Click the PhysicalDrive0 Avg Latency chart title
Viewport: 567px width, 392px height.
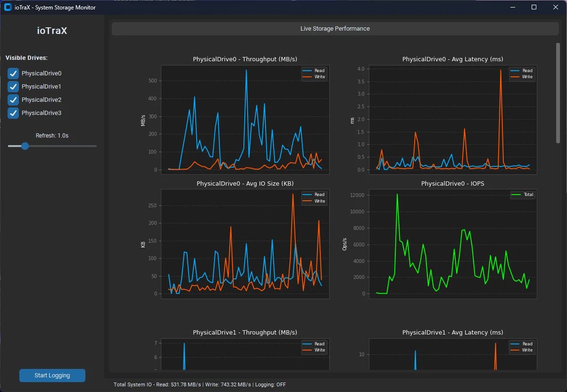click(x=452, y=59)
